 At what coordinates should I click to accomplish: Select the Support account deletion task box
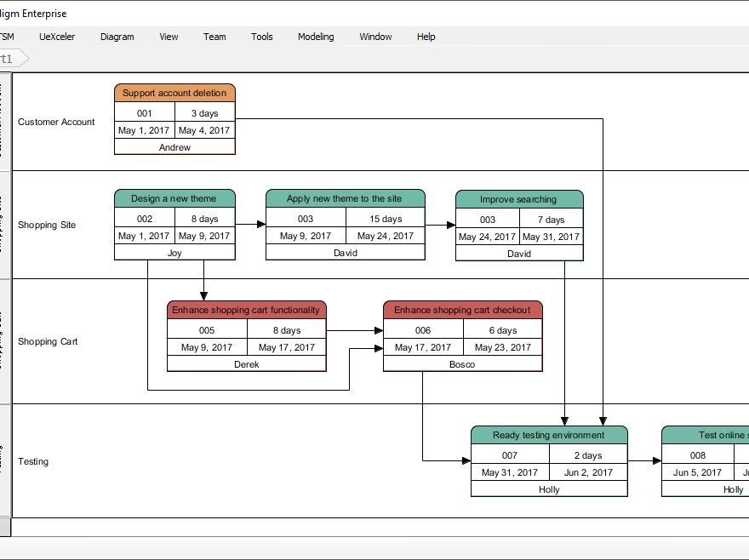click(174, 92)
